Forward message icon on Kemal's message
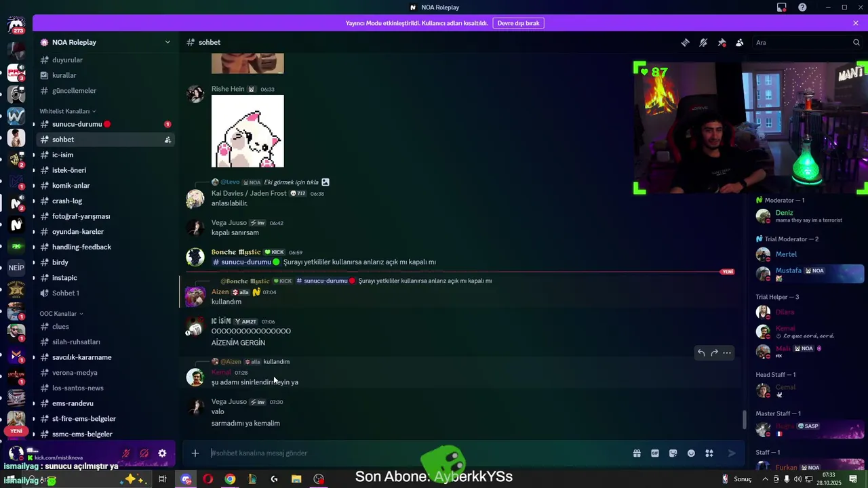Image resolution: width=868 pixels, height=488 pixels. 714,352
